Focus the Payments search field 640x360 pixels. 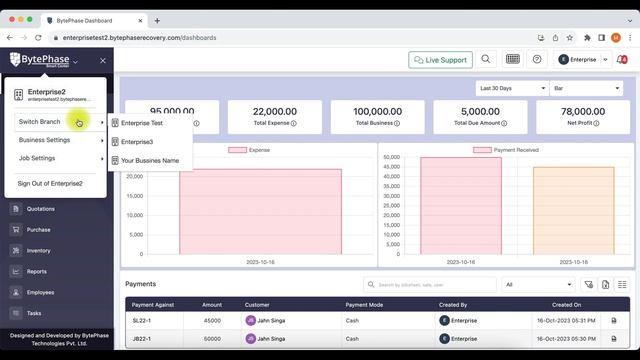[430, 284]
